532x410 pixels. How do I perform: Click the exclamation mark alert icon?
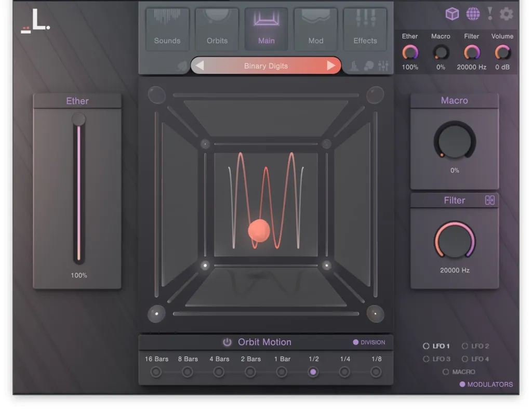(490, 14)
